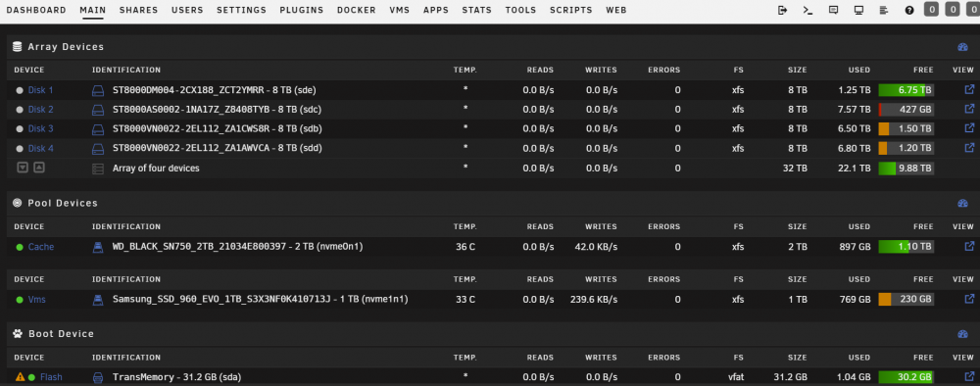Open the Web tab
The height and width of the screenshot is (386, 980).
tap(616, 10)
